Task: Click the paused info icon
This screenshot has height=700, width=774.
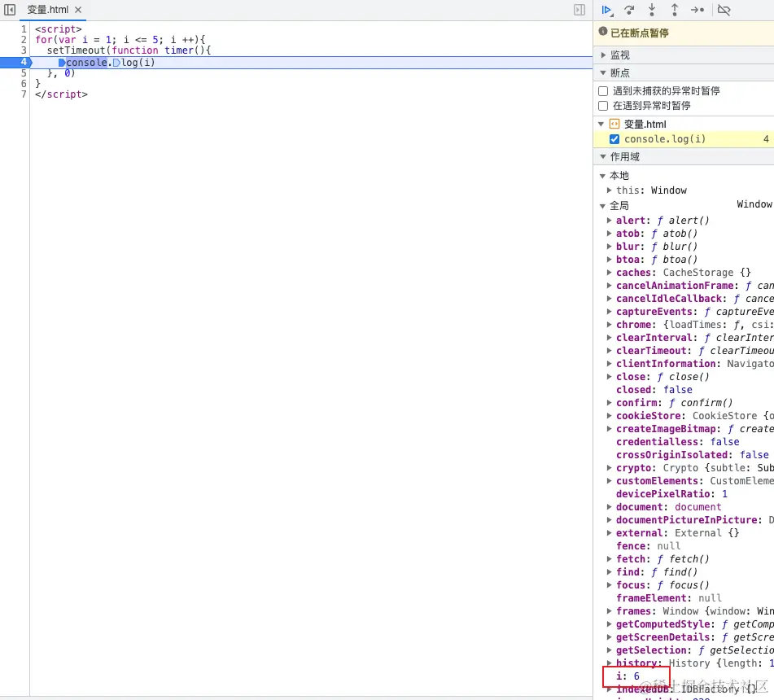Action: click(x=603, y=32)
